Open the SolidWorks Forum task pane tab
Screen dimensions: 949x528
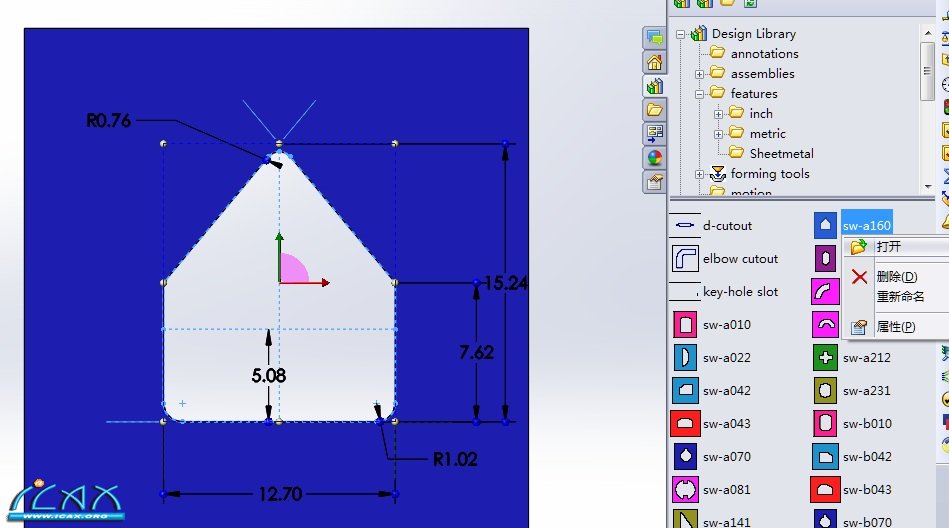654,38
